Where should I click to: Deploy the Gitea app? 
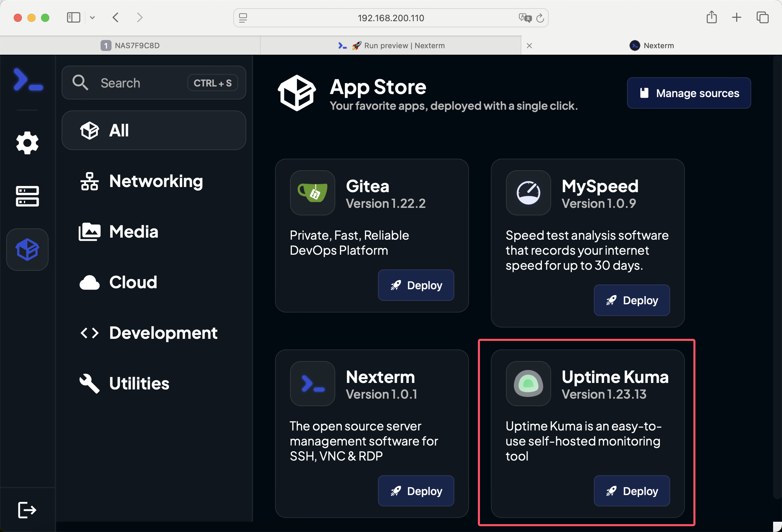click(x=416, y=285)
